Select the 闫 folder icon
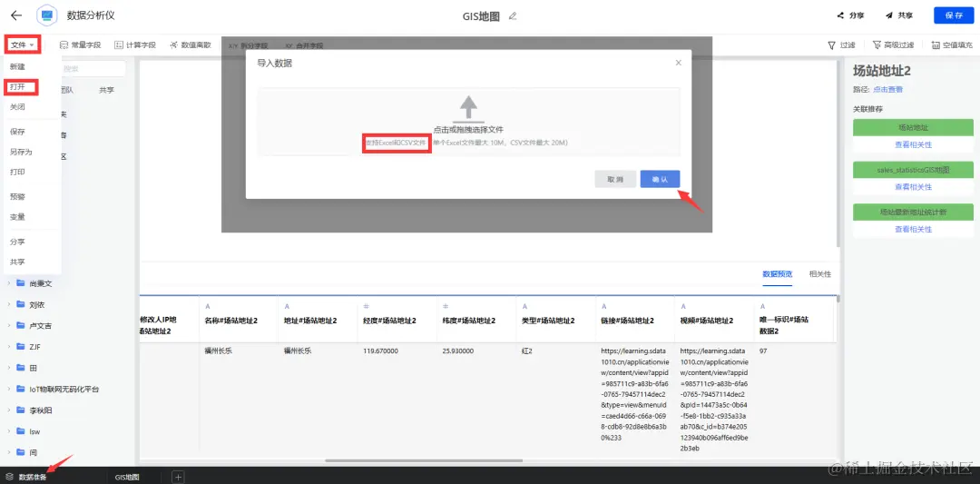980x484 pixels. (21, 452)
